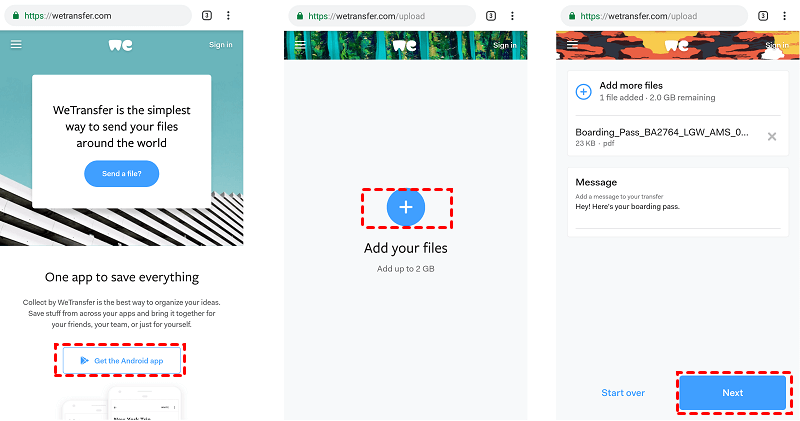The height and width of the screenshot is (421, 800).
Task: Tap Get the Android app button
Action: pyautogui.click(x=121, y=360)
